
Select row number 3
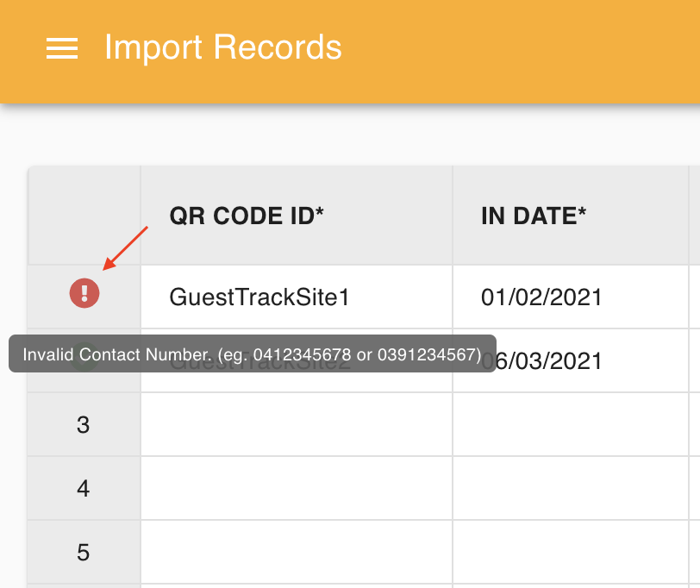83,424
